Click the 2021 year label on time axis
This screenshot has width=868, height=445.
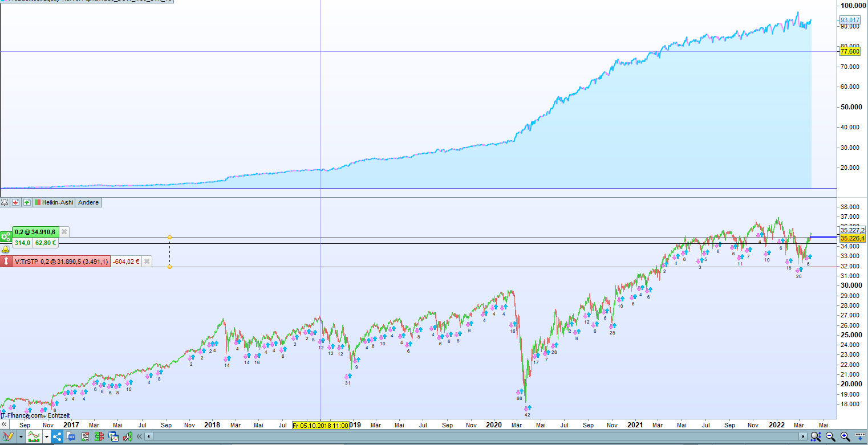click(635, 424)
